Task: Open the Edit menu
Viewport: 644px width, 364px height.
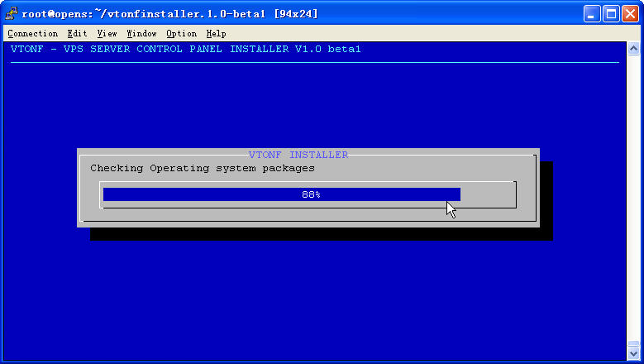Action: (77, 34)
